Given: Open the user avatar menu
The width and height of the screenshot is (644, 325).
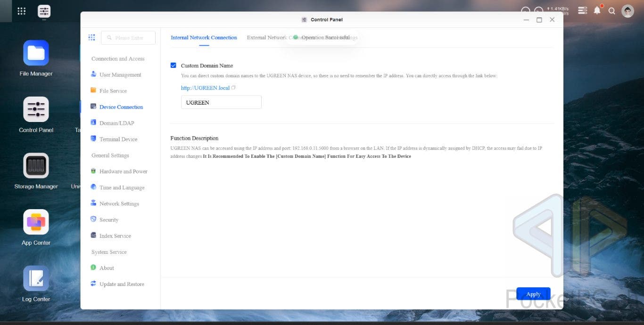Looking at the screenshot, I should click(627, 11).
